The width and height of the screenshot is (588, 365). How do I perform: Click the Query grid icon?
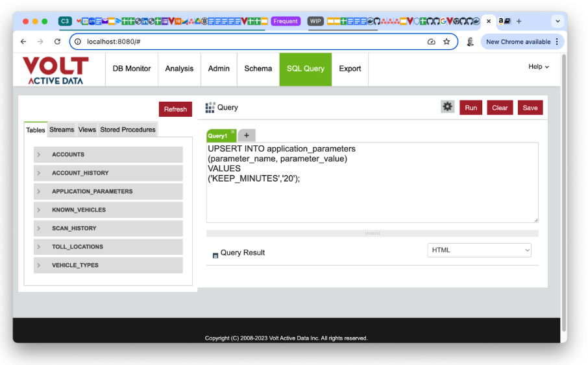[210, 108]
